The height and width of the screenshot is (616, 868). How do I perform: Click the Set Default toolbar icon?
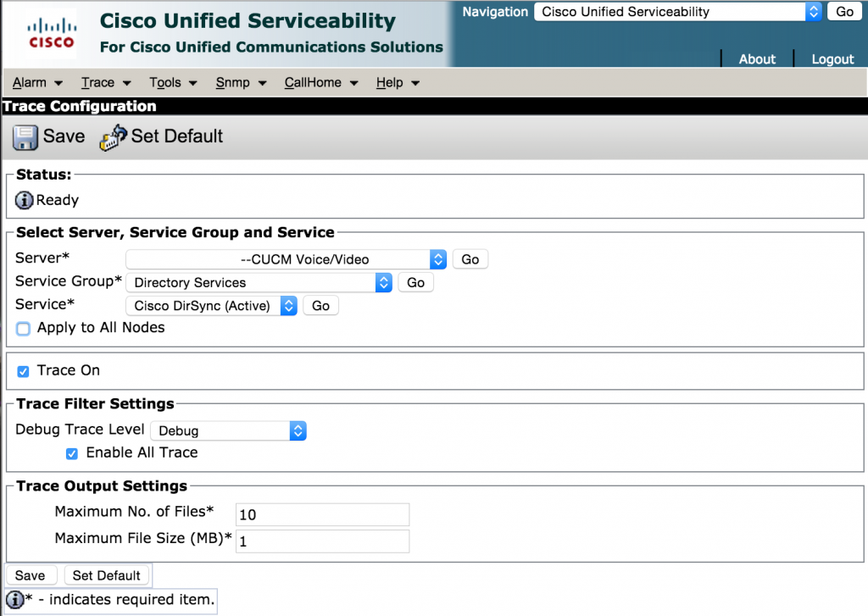114,137
